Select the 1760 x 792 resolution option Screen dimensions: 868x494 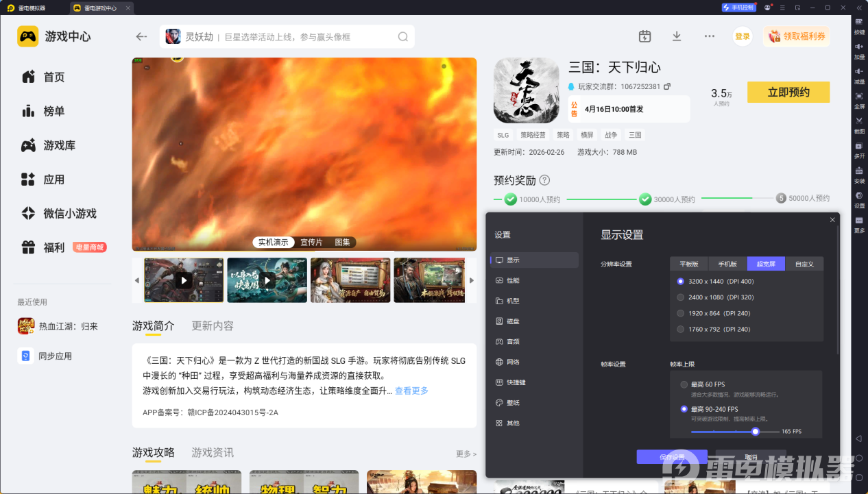coord(713,329)
